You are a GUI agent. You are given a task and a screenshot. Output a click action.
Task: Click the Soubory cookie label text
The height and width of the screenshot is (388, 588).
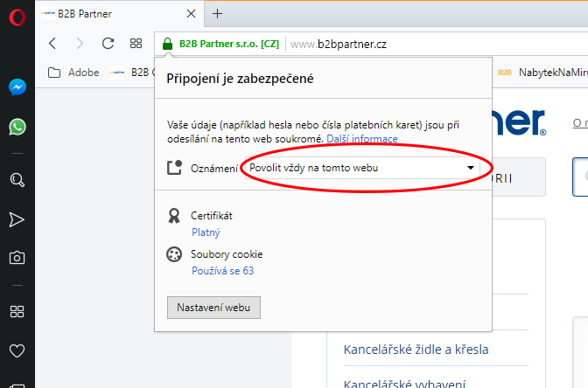click(x=227, y=254)
